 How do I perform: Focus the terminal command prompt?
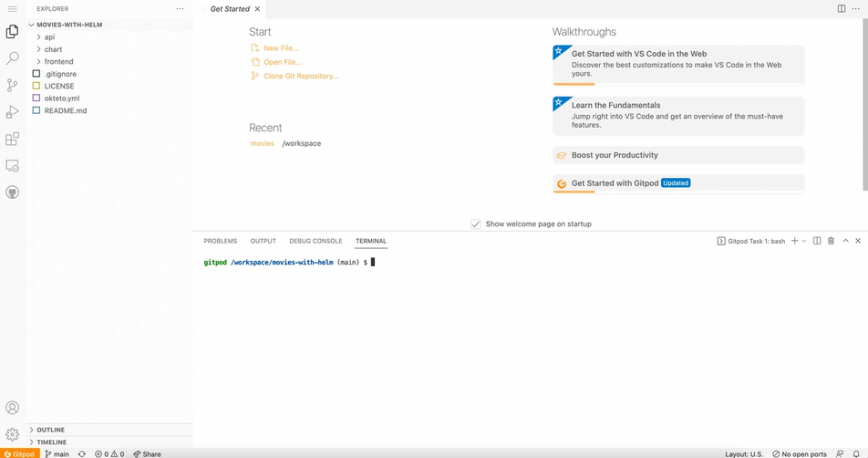(x=373, y=263)
